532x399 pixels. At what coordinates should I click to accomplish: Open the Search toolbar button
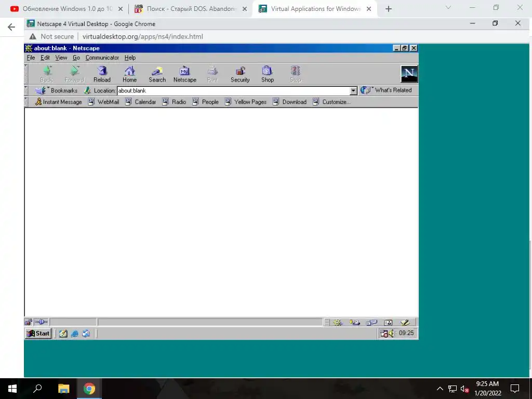pyautogui.click(x=157, y=74)
